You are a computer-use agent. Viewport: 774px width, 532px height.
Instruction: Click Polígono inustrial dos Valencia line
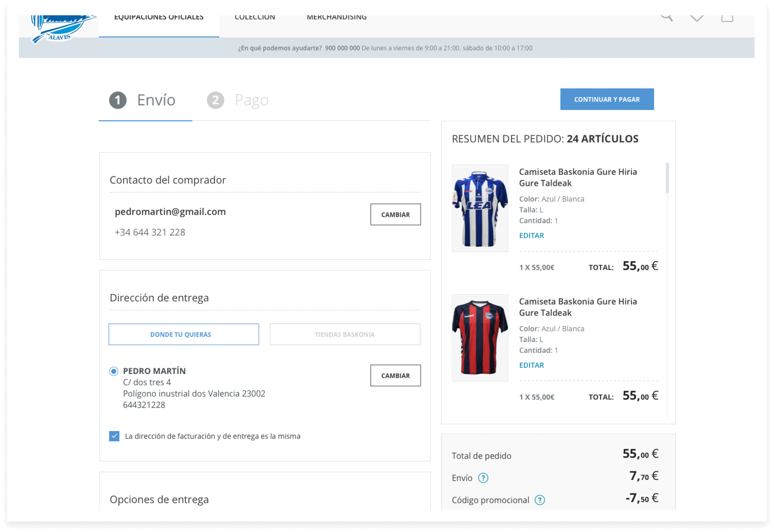coord(194,393)
